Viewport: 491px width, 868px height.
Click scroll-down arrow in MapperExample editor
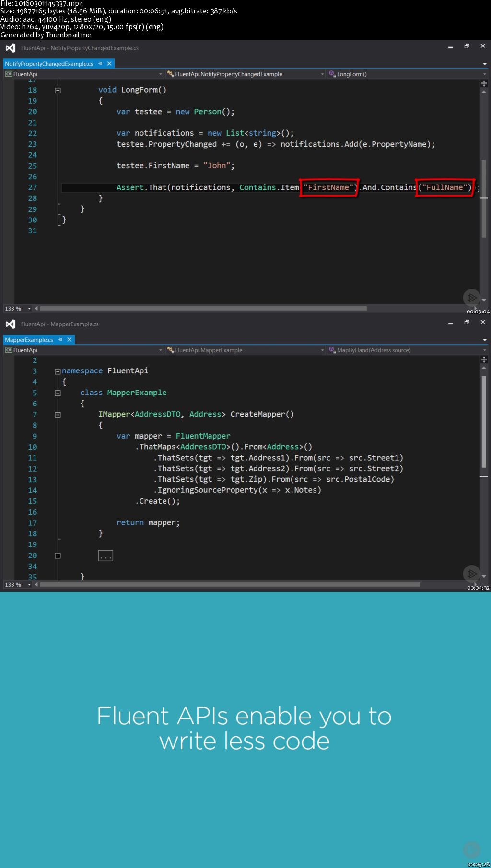pyautogui.click(x=484, y=576)
